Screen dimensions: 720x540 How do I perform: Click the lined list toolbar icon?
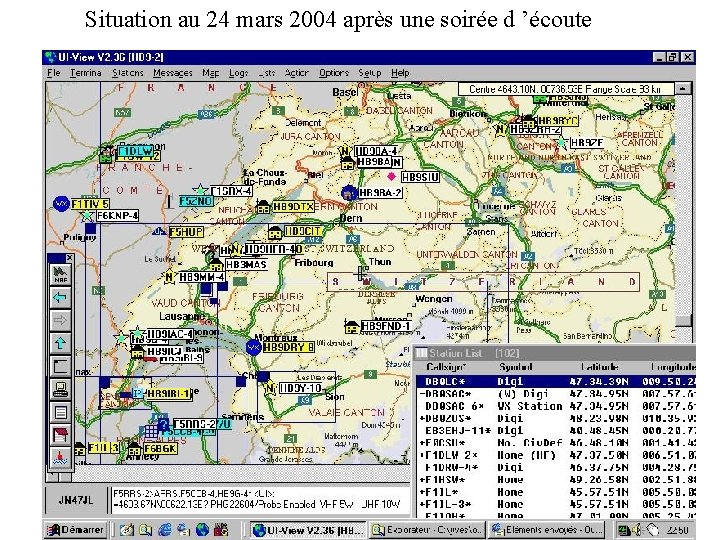click(60, 412)
